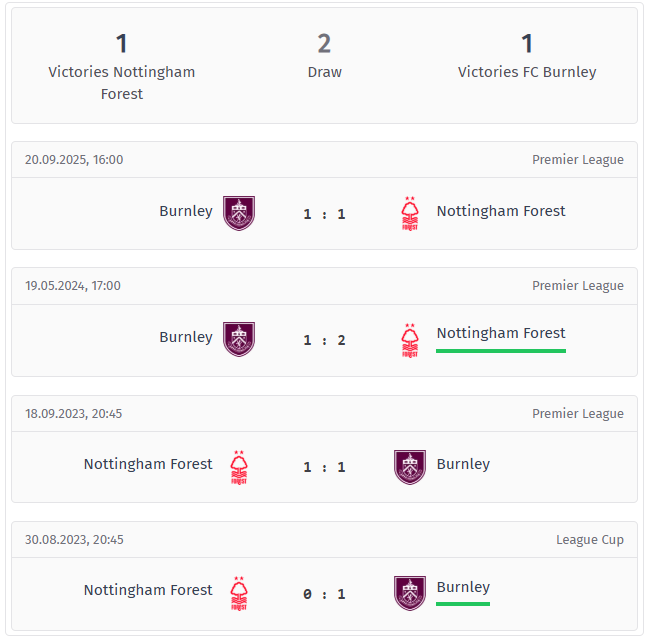Click Nottingham Forest crest in 18.09.2023 match

pyautogui.click(x=239, y=466)
